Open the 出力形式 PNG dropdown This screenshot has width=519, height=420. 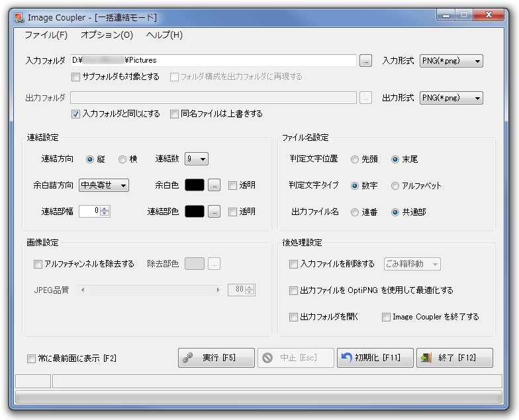click(x=451, y=98)
